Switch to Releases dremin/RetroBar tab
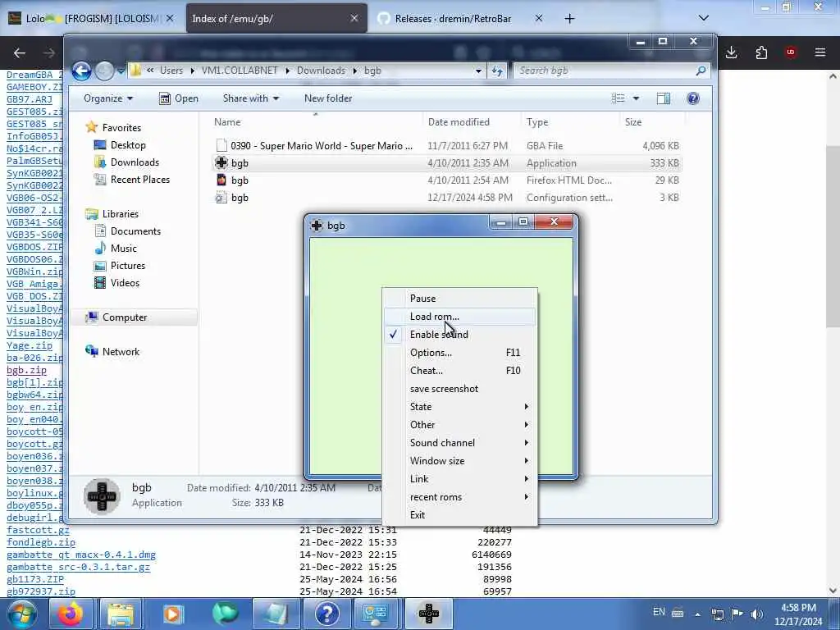The image size is (840, 630). [x=453, y=19]
